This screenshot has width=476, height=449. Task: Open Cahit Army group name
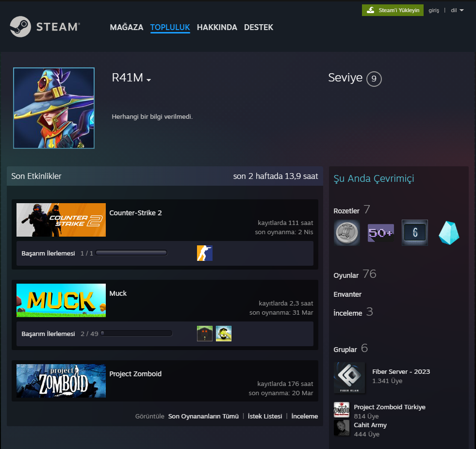pos(370,425)
